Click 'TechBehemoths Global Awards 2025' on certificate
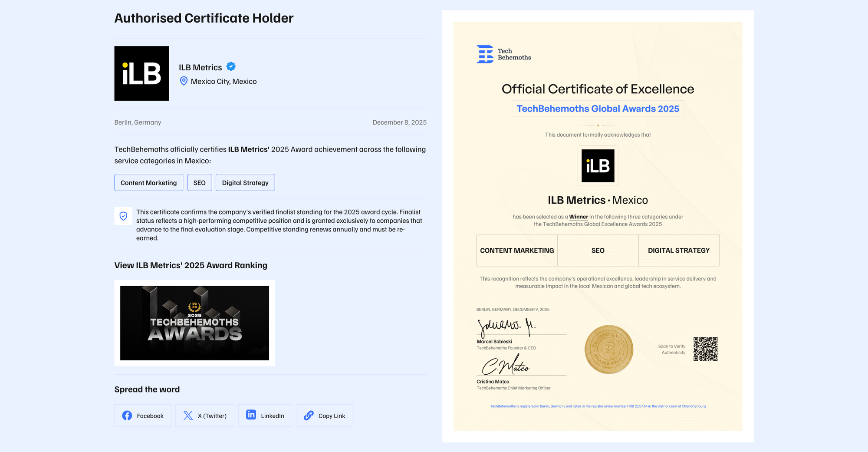 pyautogui.click(x=598, y=109)
